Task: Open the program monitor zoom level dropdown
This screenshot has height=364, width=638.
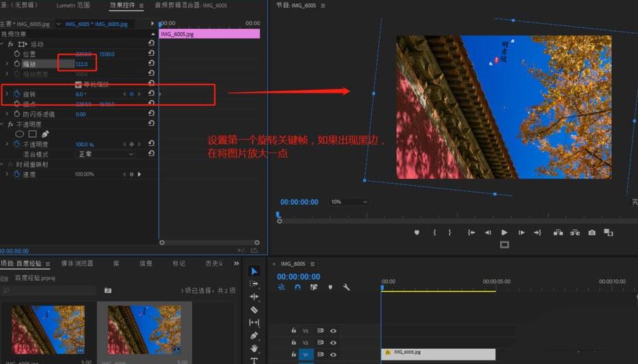Action: click(x=349, y=202)
